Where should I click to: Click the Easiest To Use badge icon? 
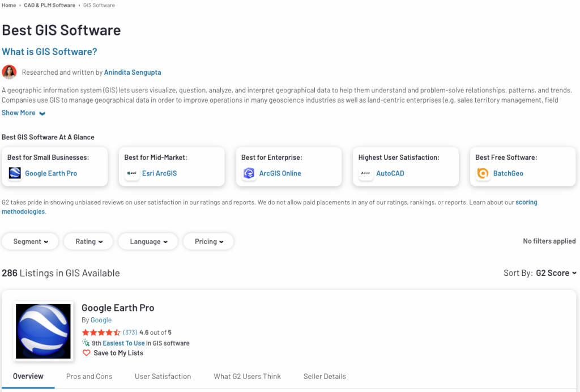click(x=86, y=343)
